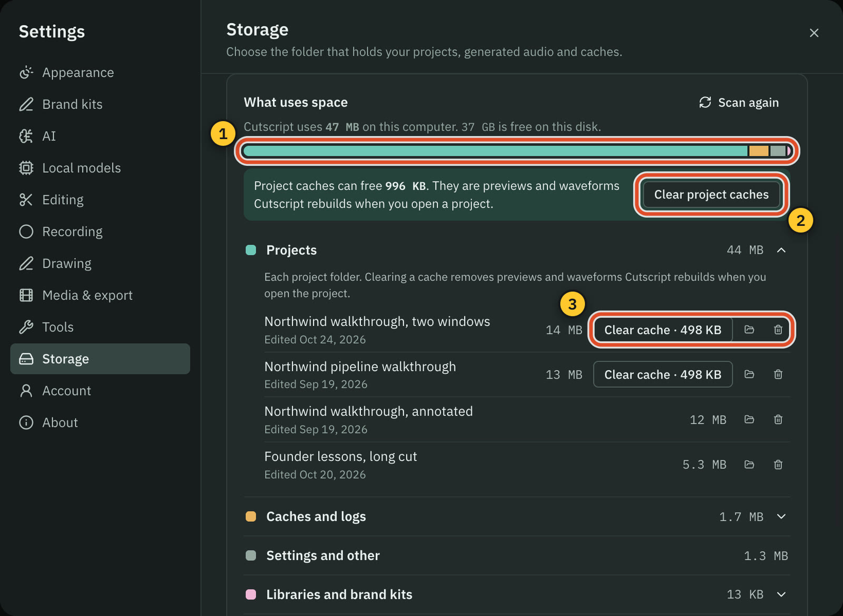Click the Caches and logs heading
The width and height of the screenshot is (843, 616).
pyautogui.click(x=316, y=516)
